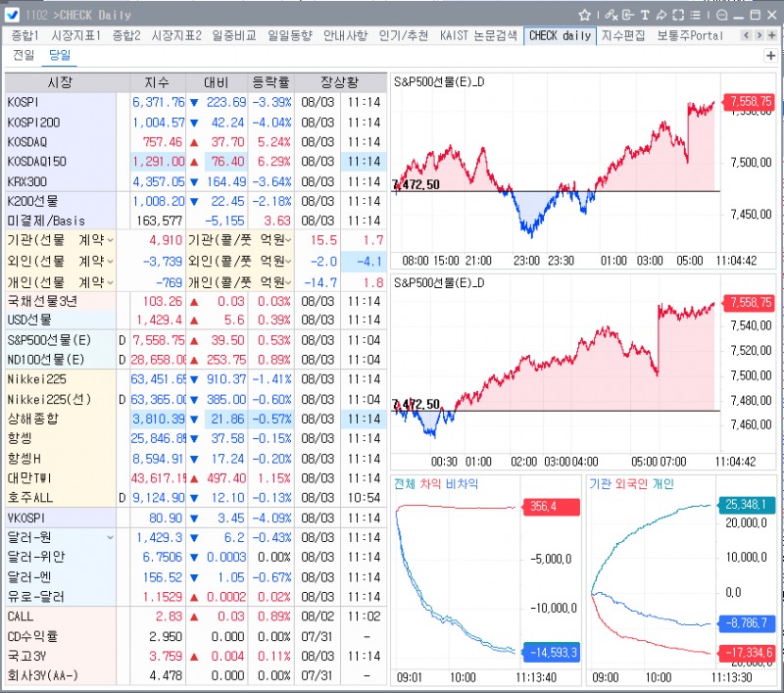784x693 pixels.
Task: Click the -17,334.6 red value tag
Action: coord(747,653)
